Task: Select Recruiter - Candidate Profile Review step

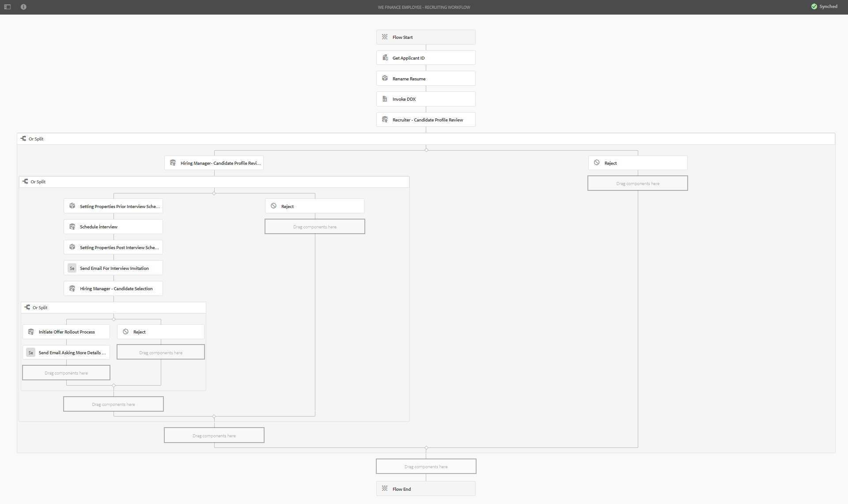Action: coord(426,120)
